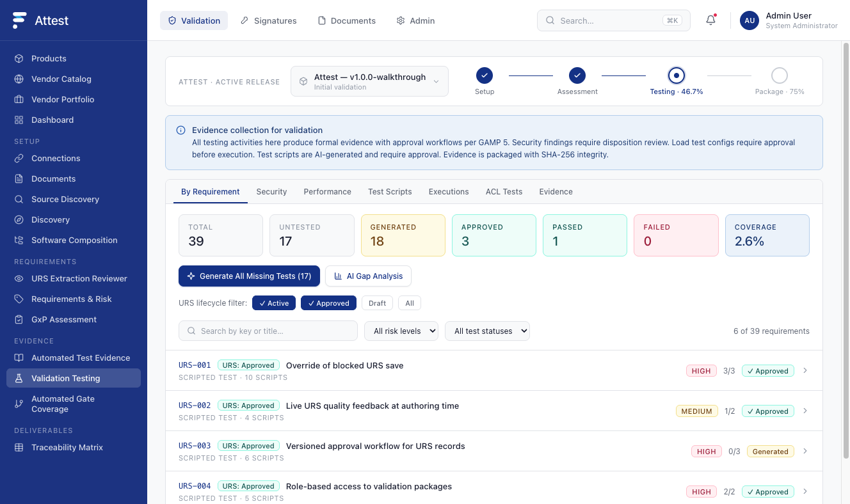Open the ACL Tests tab
The height and width of the screenshot is (504, 850).
pyautogui.click(x=504, y=191)
